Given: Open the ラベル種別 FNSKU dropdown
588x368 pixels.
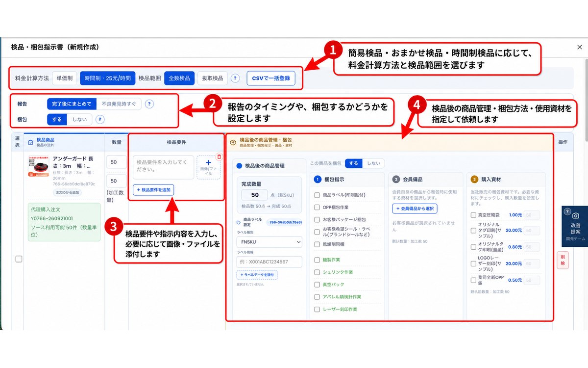Looking at the screenshot, I should 269,242.
